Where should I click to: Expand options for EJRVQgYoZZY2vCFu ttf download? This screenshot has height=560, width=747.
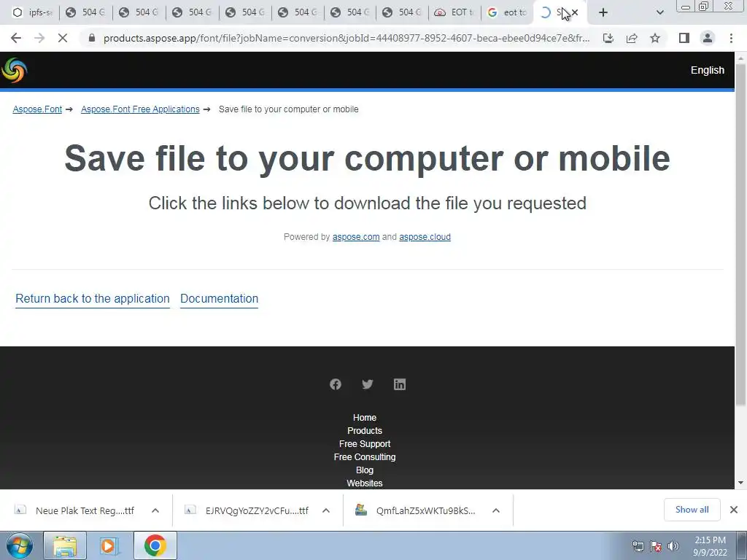[326, 510]
